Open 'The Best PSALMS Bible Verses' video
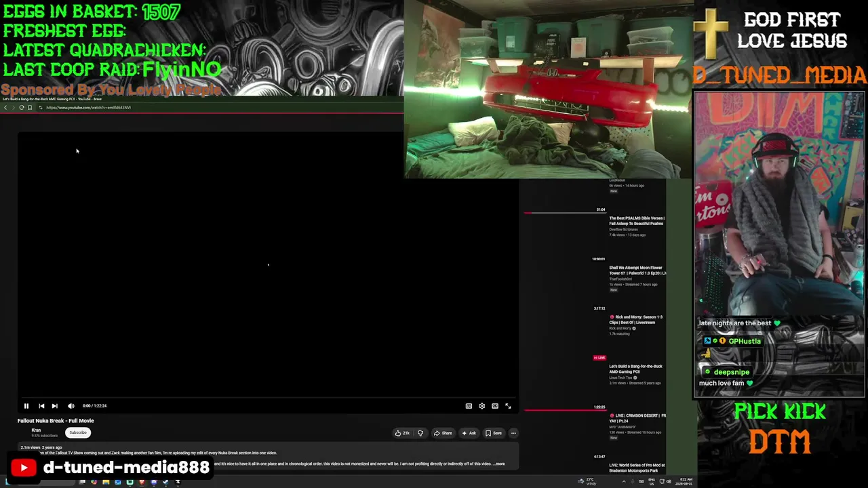The width and height of the screenshot is (868, 488). (x=636, y=221)
